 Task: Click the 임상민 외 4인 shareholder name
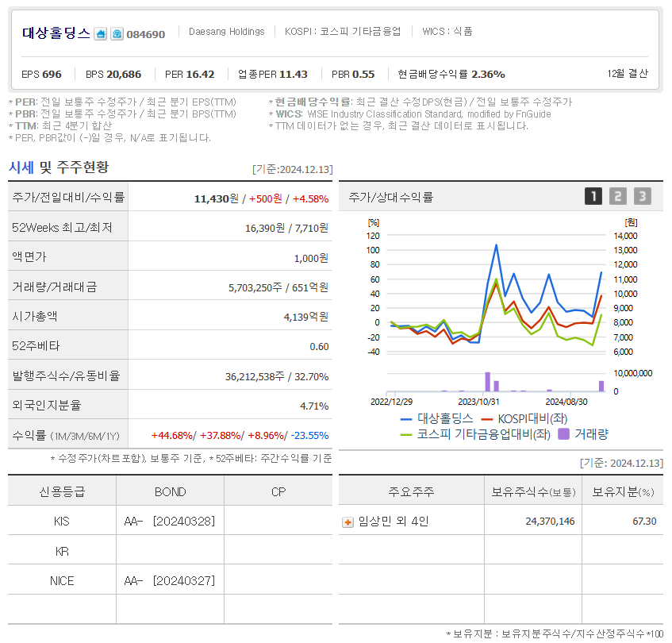pyautogui.click(x=394, y=522)
